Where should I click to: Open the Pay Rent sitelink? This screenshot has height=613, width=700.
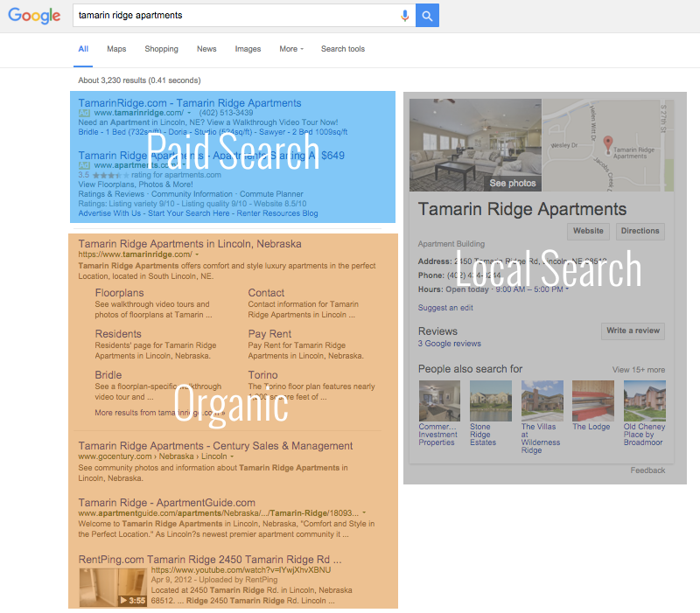(269, 334)
